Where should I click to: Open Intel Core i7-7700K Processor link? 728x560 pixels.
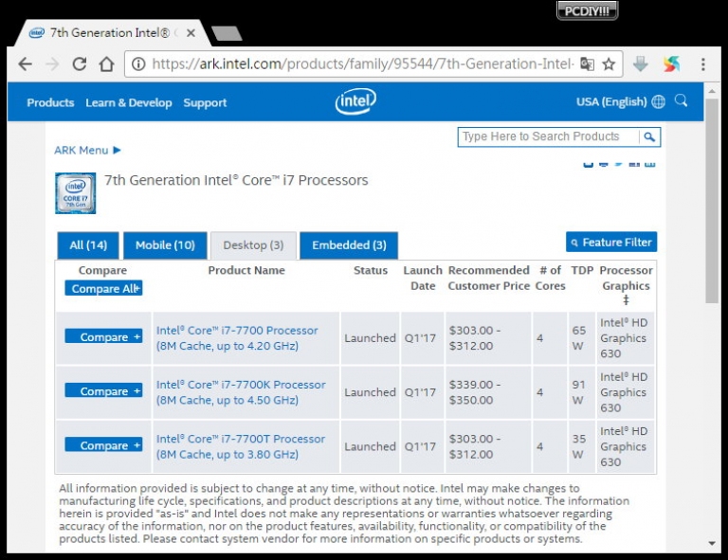(241, 392)
